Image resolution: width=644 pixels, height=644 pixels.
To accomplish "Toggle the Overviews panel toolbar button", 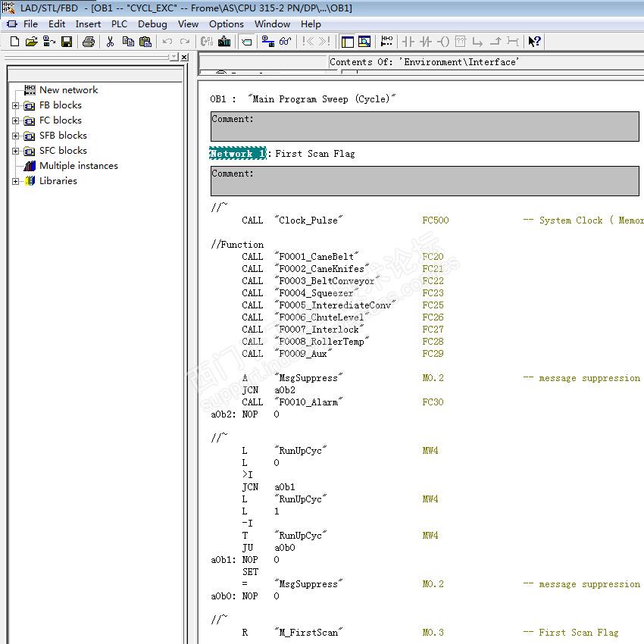I will [348, 42].
